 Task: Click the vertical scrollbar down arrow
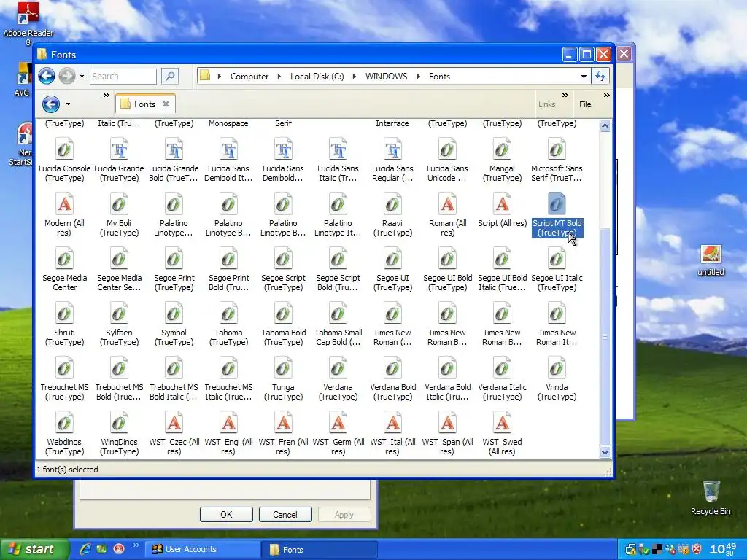[x=605, y=452]
